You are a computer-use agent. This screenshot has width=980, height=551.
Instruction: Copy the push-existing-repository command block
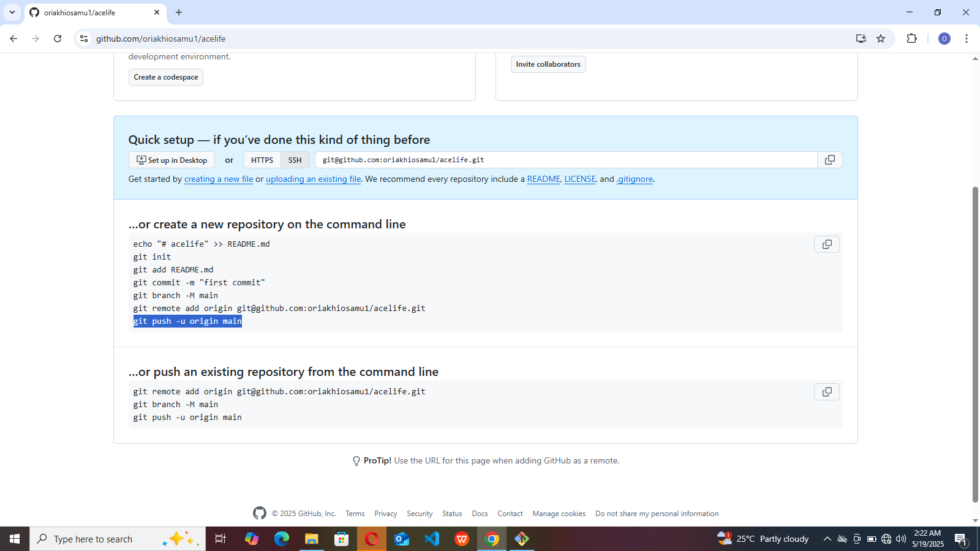pos(827,392)
